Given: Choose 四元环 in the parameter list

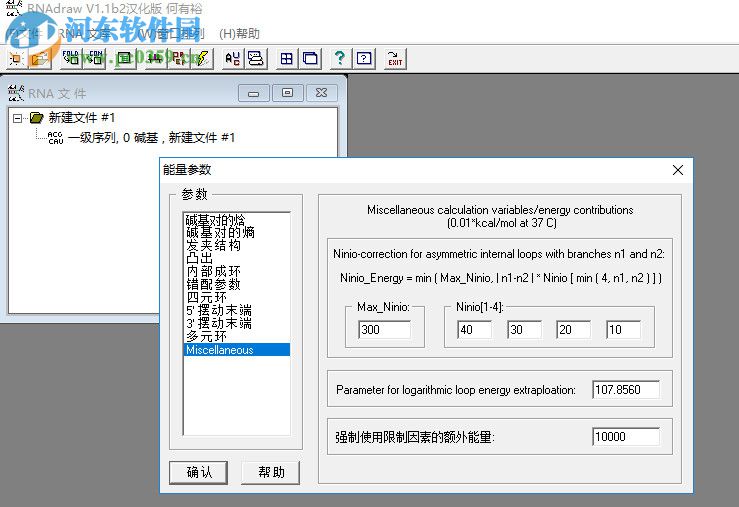Looking at the screenshot, I should tap(206, 297).
